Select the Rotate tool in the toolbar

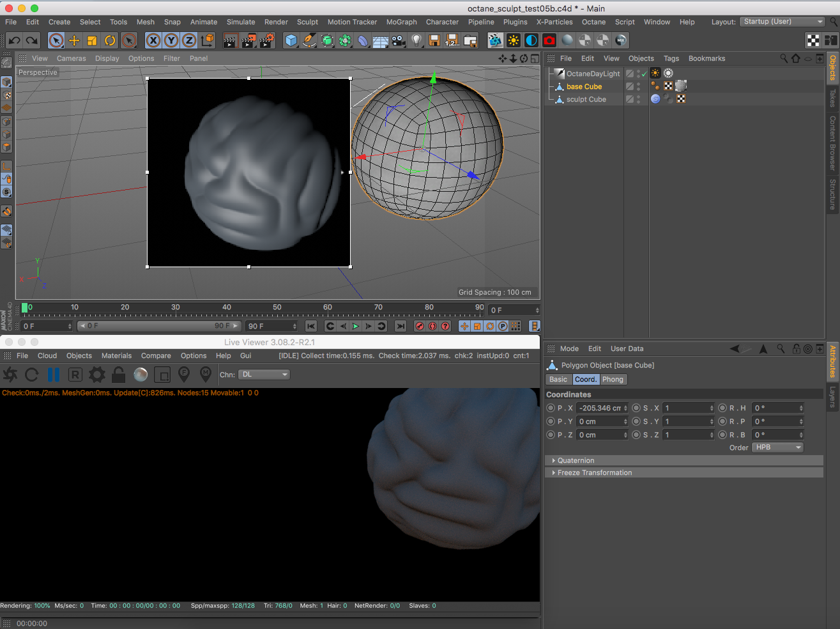click(x=110, y=41)
